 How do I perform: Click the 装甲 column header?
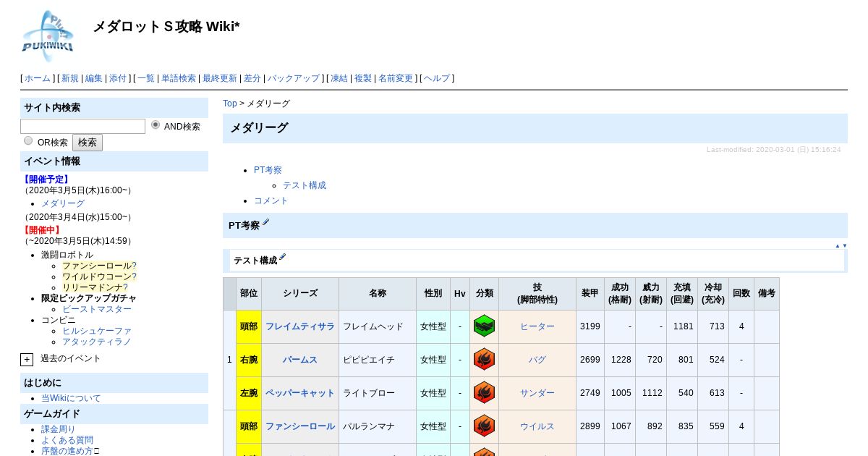coord(590,294)
